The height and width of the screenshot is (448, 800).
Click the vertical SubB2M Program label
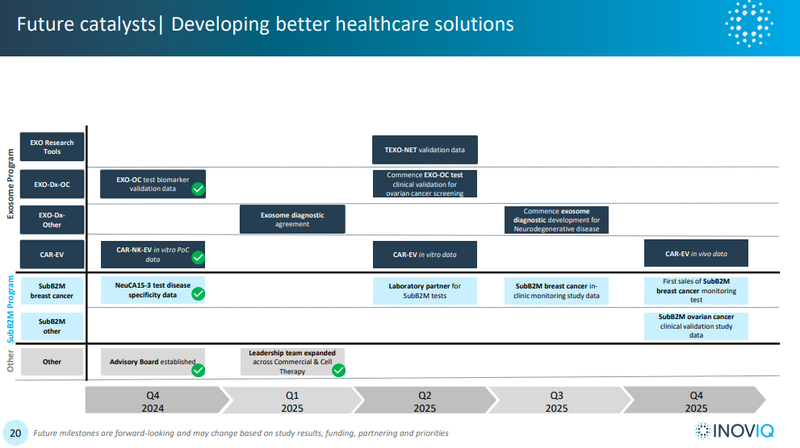[10, 309]
